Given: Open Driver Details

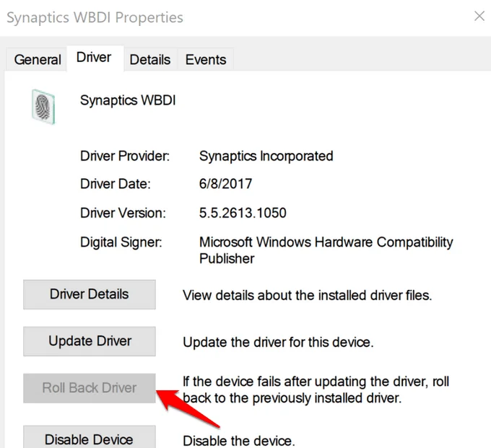Looking at the screenshot, I should coord(90,294).
